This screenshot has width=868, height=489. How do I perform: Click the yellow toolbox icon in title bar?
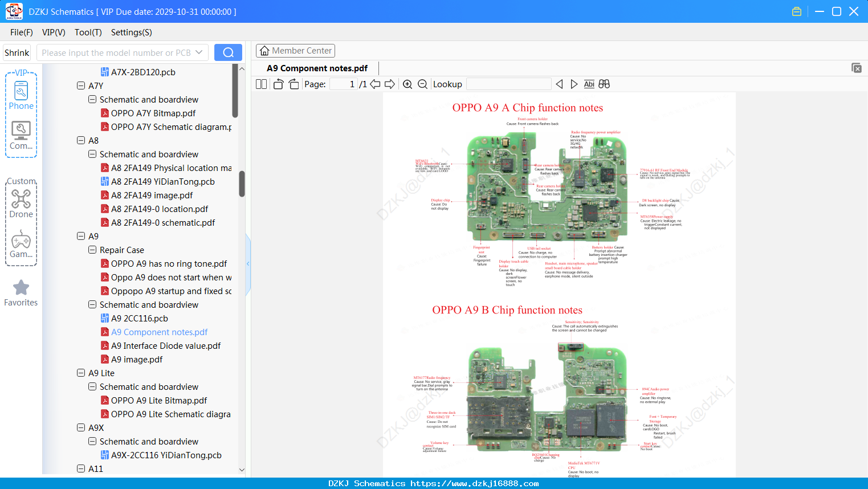797,11
